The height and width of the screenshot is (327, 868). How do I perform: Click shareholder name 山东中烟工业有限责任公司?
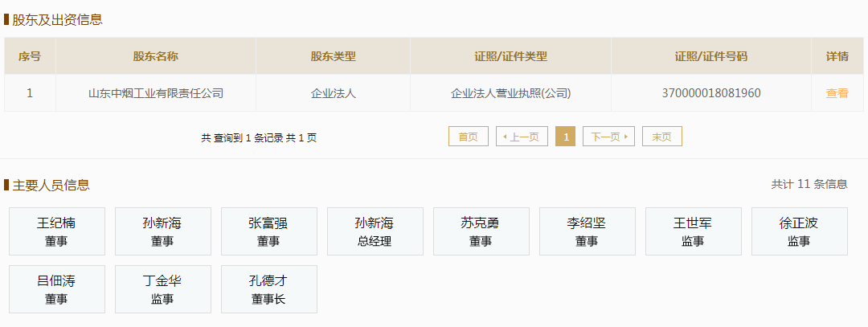(x=156, y=93)
